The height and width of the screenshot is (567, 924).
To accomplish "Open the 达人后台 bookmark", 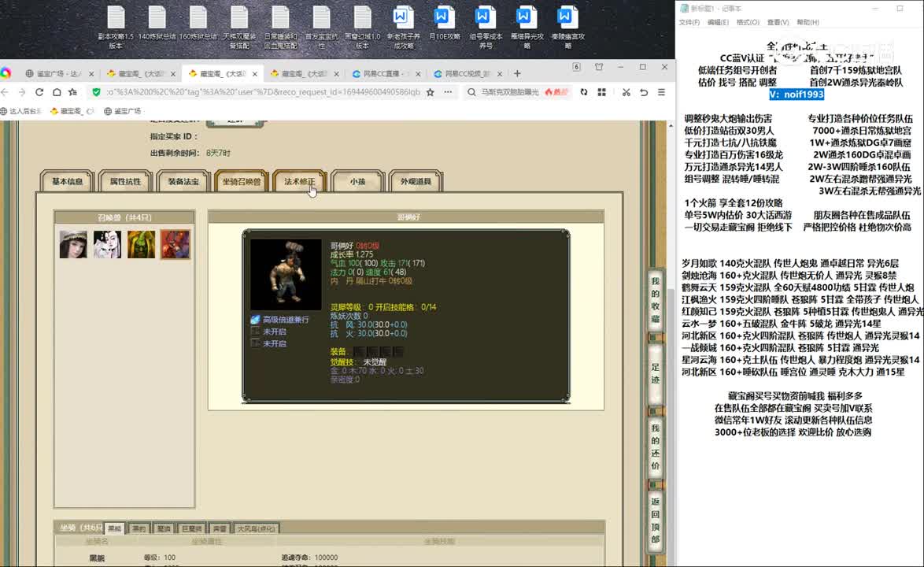I will (x=21, y=111).
